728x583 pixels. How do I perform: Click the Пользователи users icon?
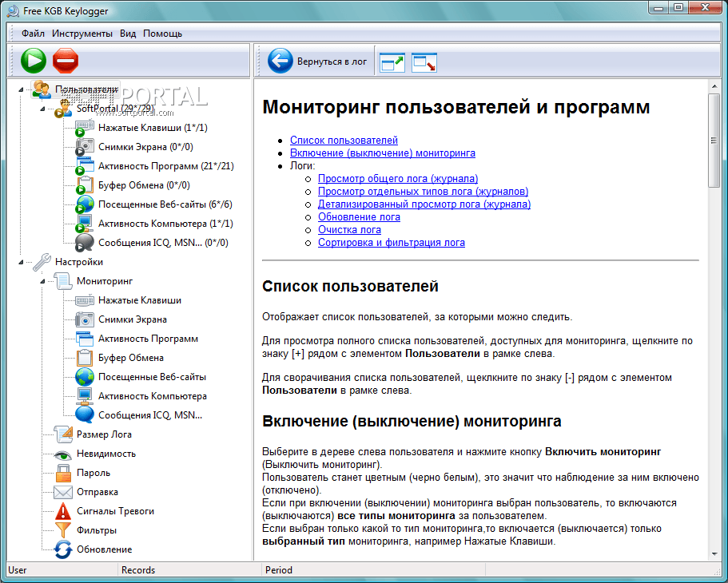(x=42, y=89)
